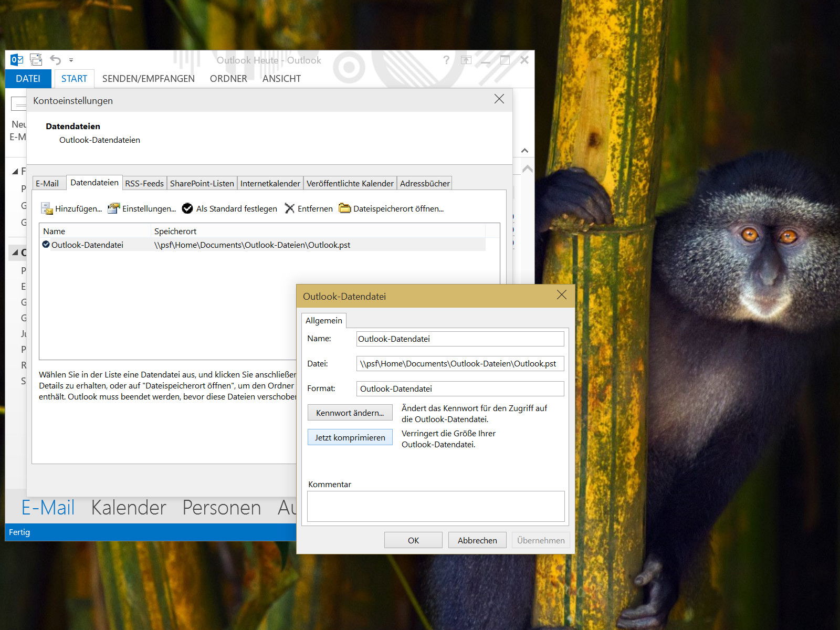Click Dateispeicherort öffnen... folder button
The image size is (840, 630).
[391, 208]
